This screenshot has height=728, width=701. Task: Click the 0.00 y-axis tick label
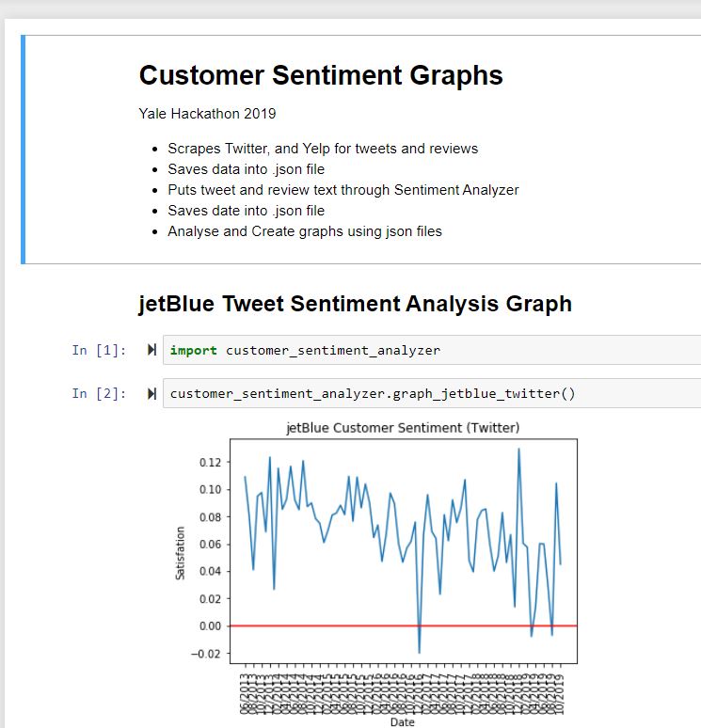(211, 626)
